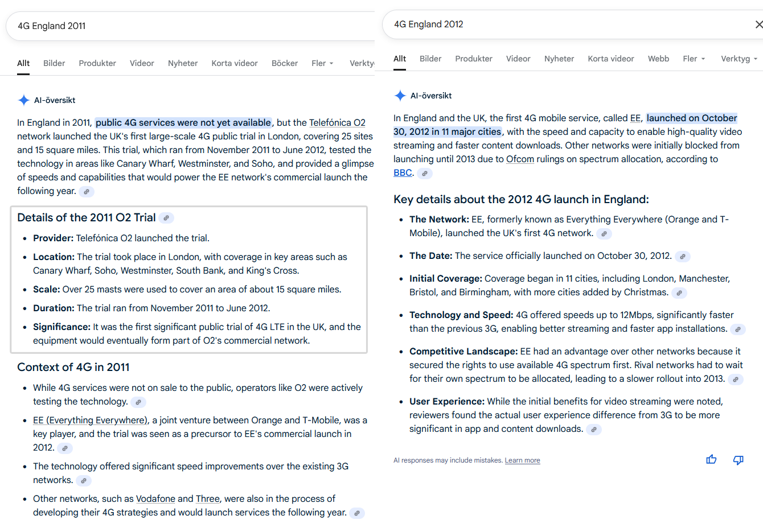763x532 pixels.
Task: Open the Verktyg dropdown on right
Action: 739,59
